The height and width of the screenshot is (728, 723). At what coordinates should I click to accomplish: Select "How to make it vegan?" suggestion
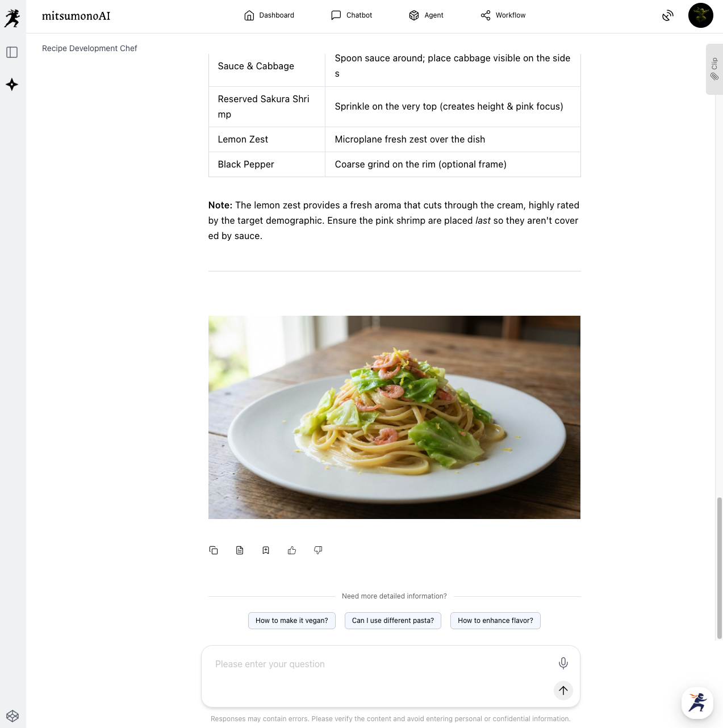pyautogui.click(x=292, y=621)
